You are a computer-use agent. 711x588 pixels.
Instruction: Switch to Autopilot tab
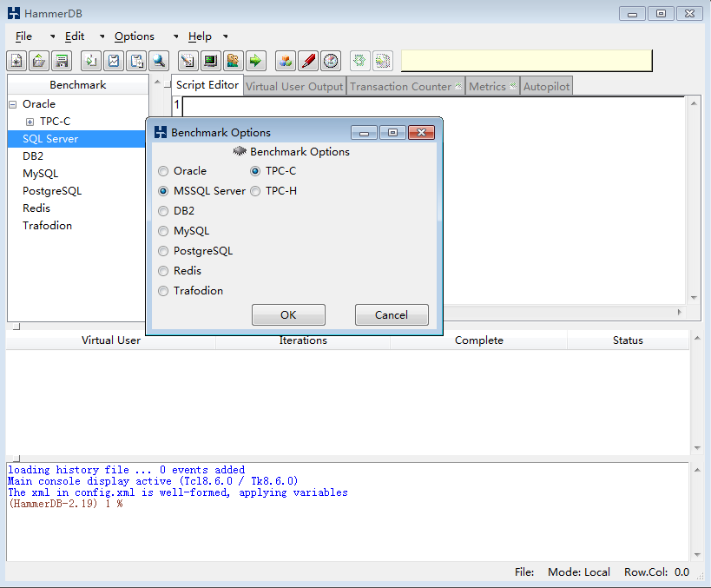click(546, 86)
